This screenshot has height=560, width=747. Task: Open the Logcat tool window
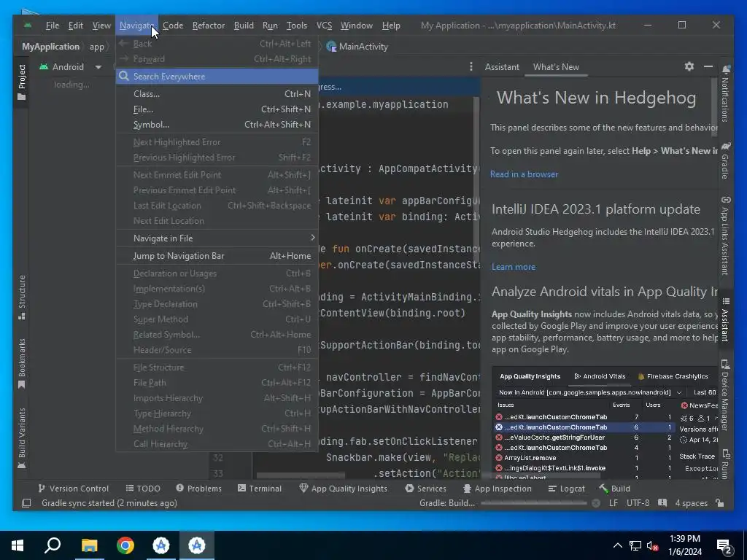click(566, 488)
